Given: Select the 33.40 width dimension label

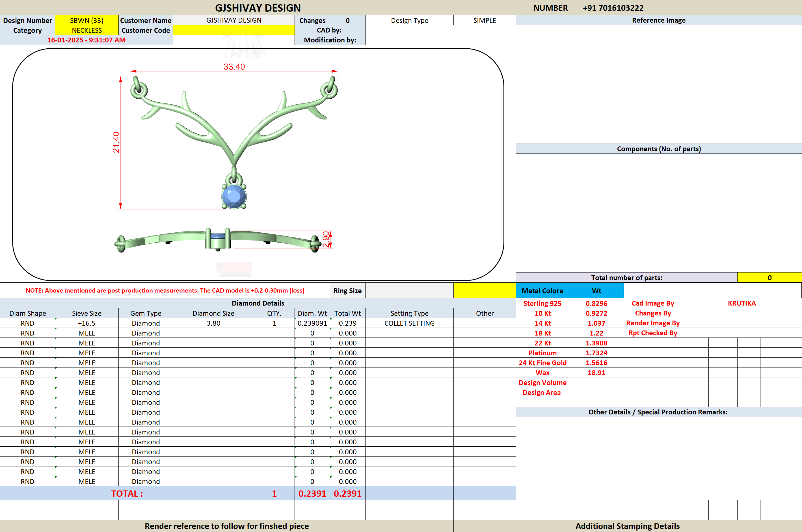Looking at the screenshot, I should coord(234,67).
